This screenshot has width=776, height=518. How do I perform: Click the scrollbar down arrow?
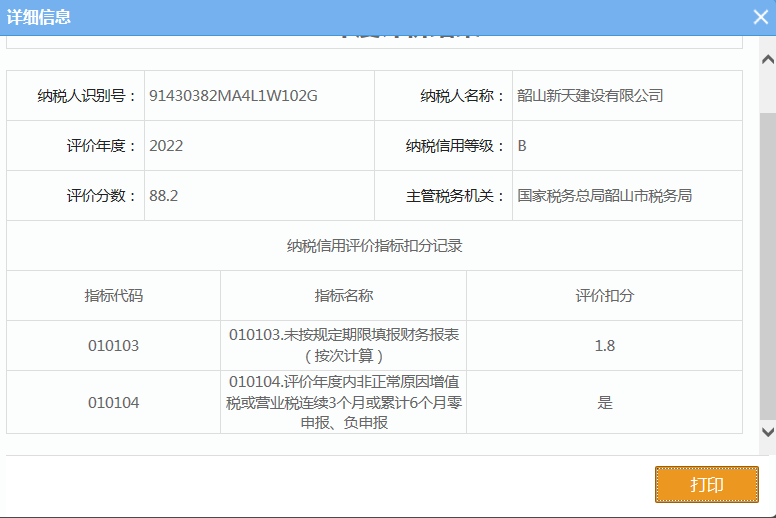767,432
